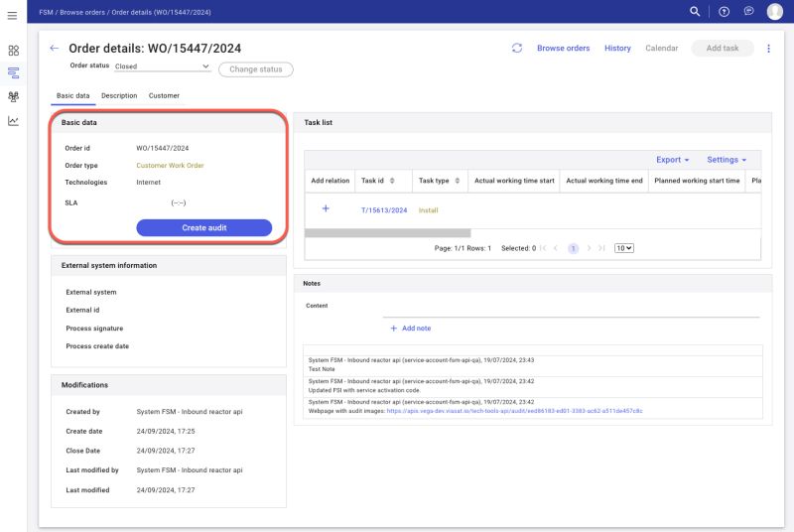Click the Order id value WO/15447/2024
Viewport: 794px width, 532px height.
pos(163,148)
